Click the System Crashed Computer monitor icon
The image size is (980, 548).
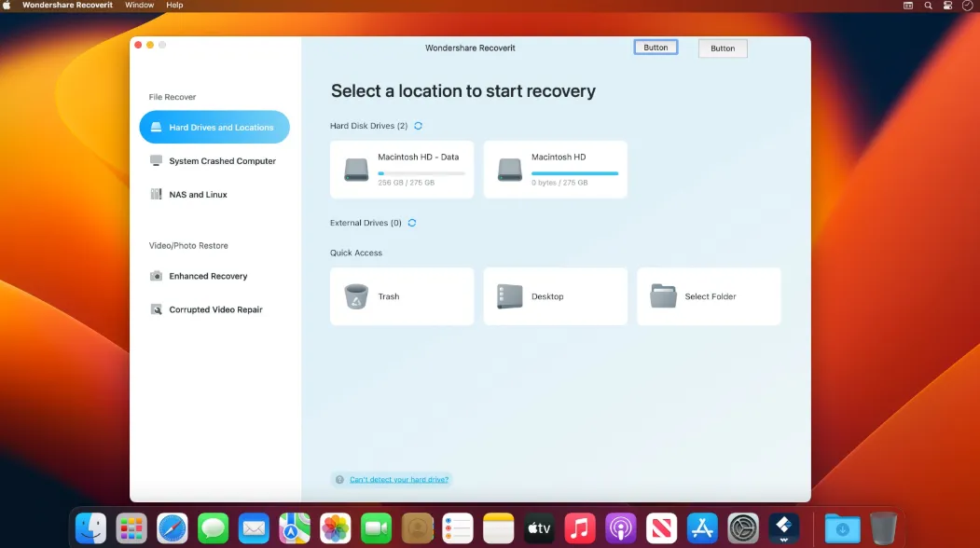(x=157, y=160)
